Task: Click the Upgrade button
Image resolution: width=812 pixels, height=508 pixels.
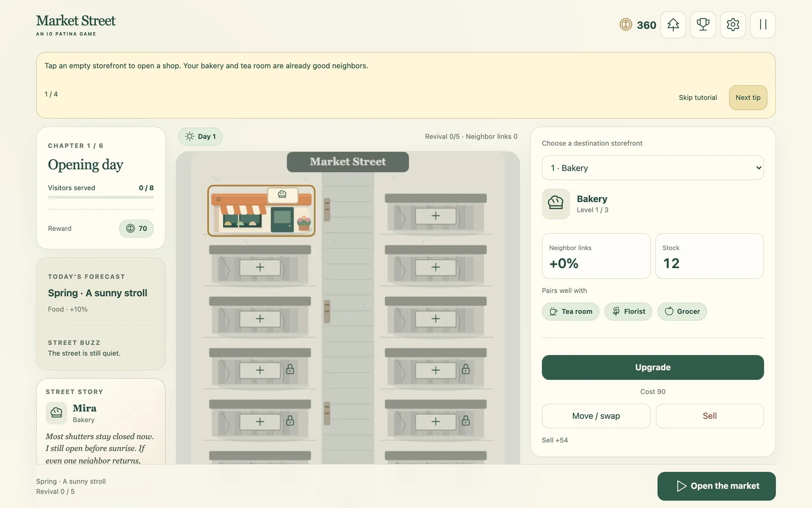Action: [653, 367]
